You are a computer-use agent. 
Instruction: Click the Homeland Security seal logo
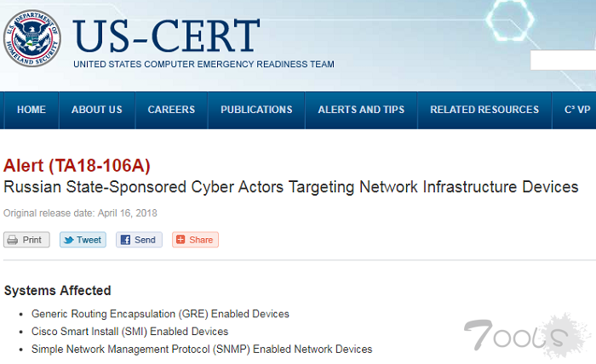(33, 40)
